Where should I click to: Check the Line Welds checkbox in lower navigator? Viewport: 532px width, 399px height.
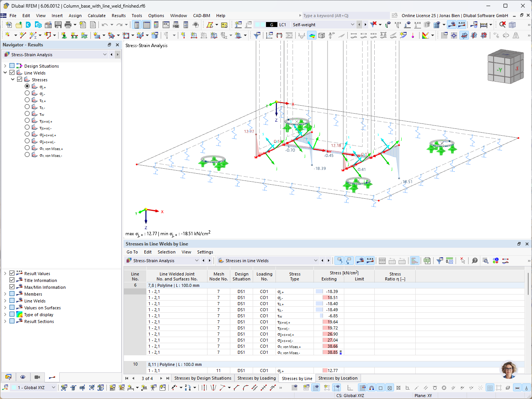pos(12,300)
